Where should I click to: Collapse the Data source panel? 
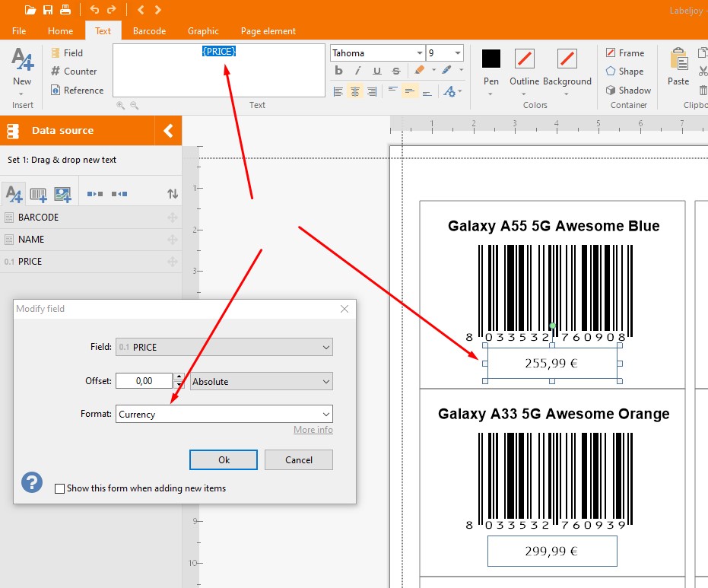tap(168, 131)
